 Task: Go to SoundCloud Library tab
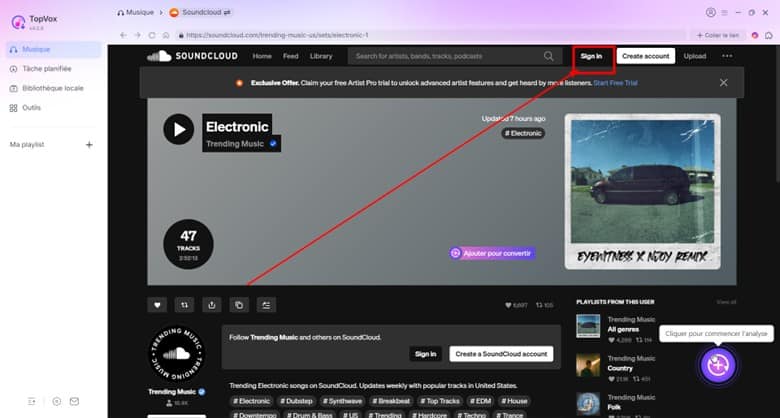coord(321,56)
